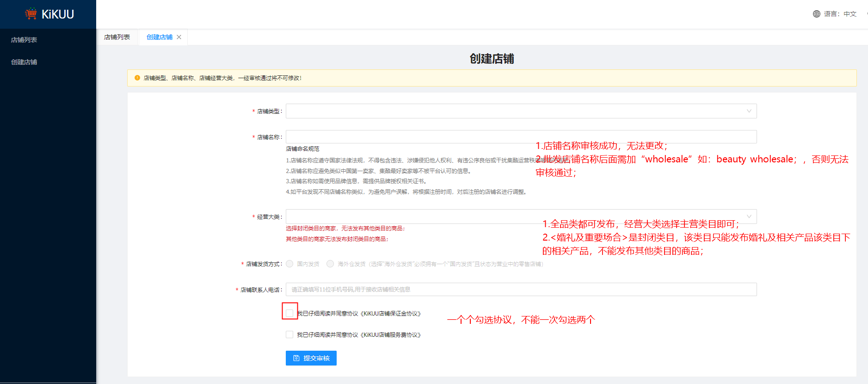The height and width of the screenshot is (384, 868).
Task: Click the orange warning icon in notice banner
Action: (x=137, y=78)
